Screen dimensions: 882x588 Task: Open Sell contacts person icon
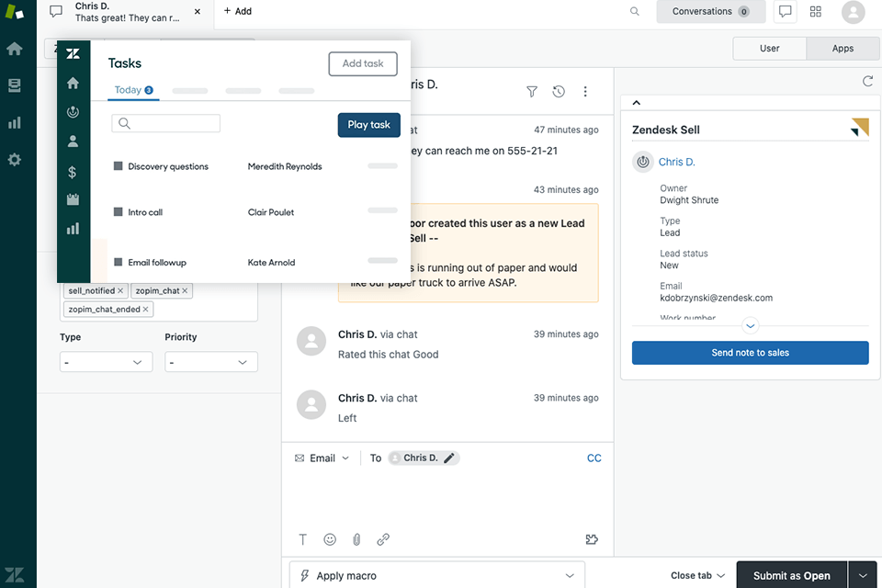pos(73,141)
